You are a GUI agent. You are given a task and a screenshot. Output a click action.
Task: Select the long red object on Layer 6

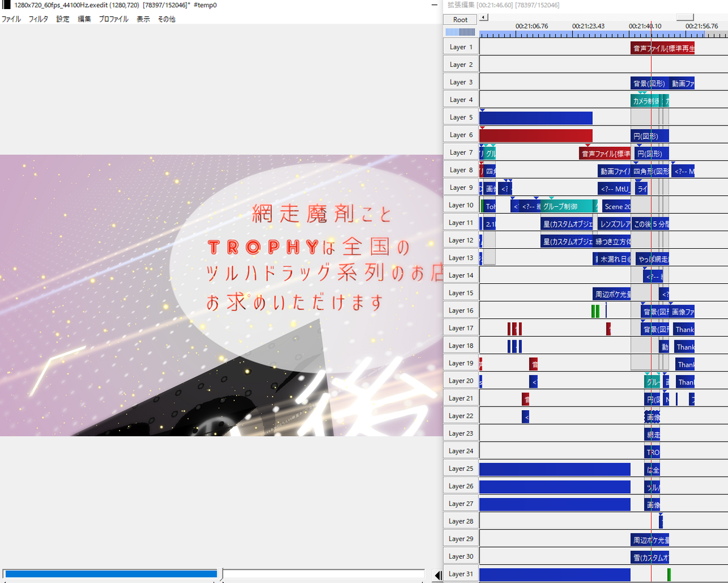536,136
